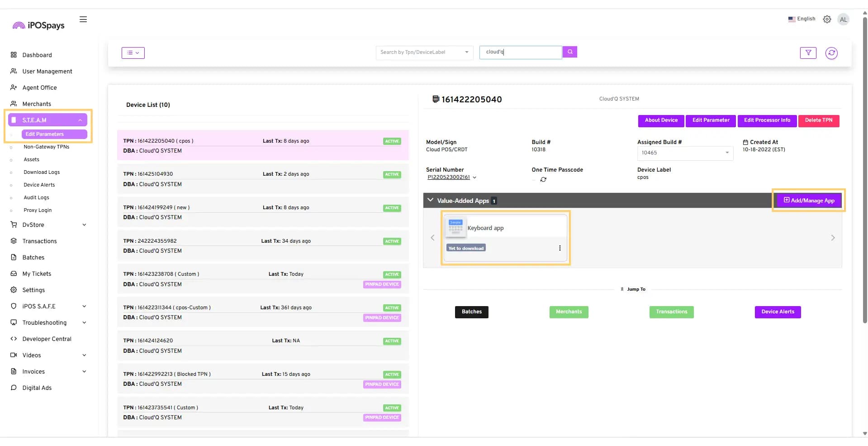This screenshot has width=868, height=446.
Task: Open Audit Logs
Action: 36,197
